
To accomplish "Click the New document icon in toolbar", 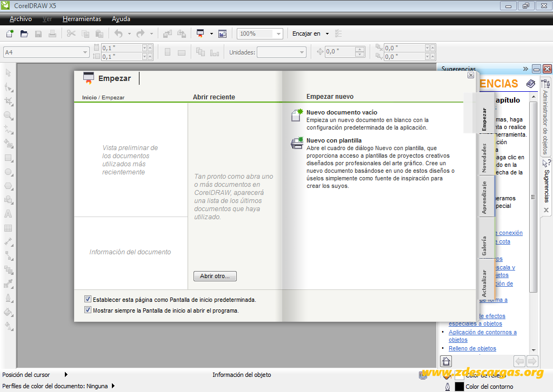I will (x=10, y=34).
